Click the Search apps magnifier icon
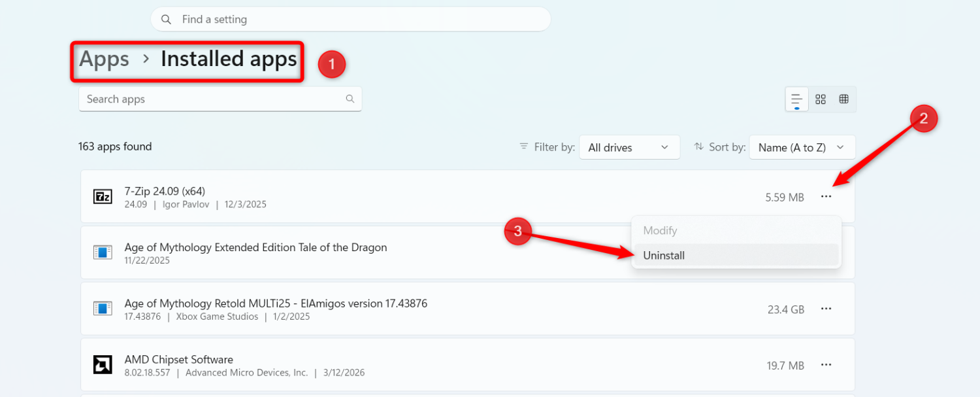 click(350, 99)
